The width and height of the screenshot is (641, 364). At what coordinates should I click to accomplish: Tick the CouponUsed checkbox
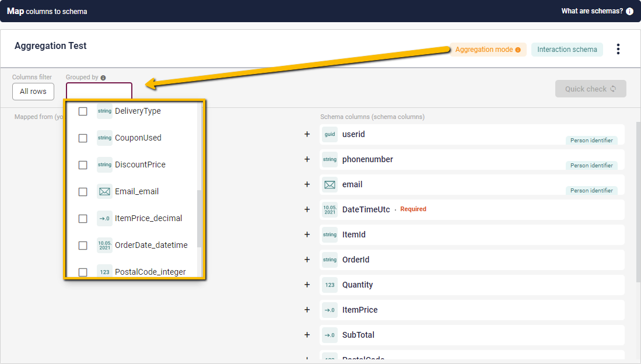point(83,138)
